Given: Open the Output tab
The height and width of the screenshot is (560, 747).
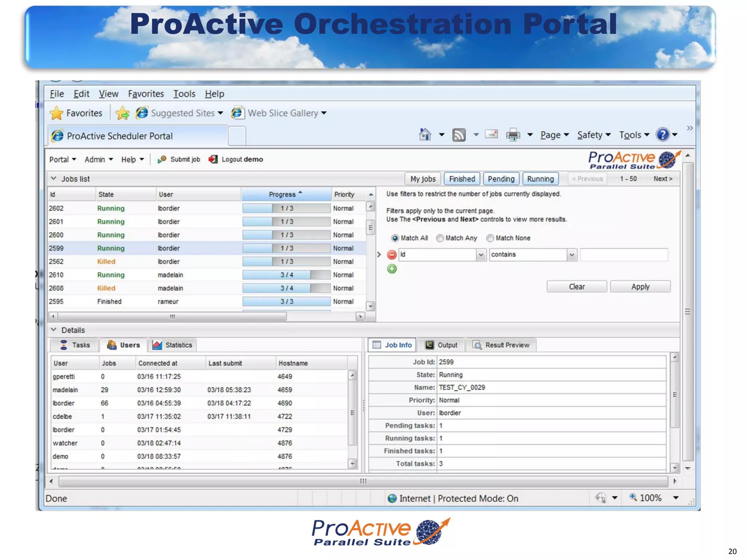Looking at the screenshot, I should 441,345.
